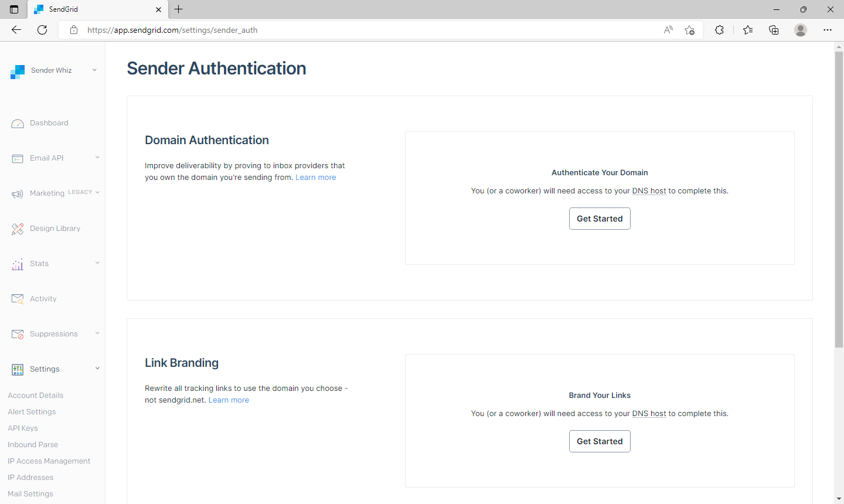Viewport: 844px width, 504px height.
Task: Open the browser profile avatar
Action: [801, 30]
